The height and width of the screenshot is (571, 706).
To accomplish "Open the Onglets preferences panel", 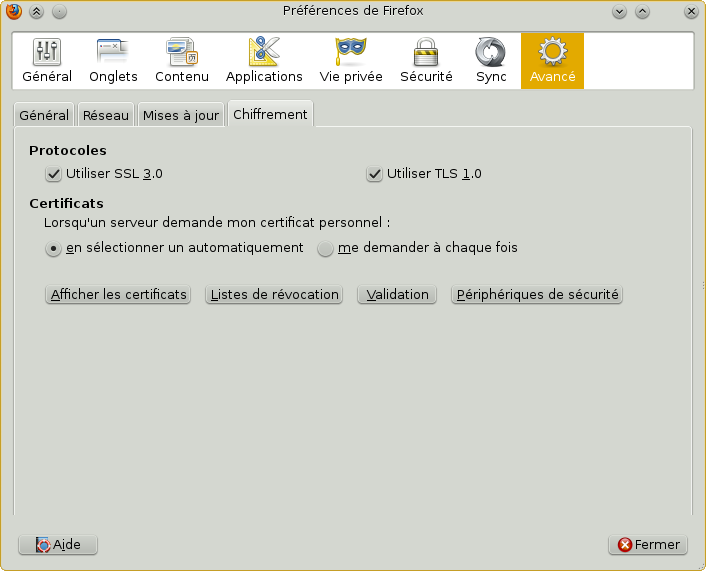I will click(x=113, y=61).
